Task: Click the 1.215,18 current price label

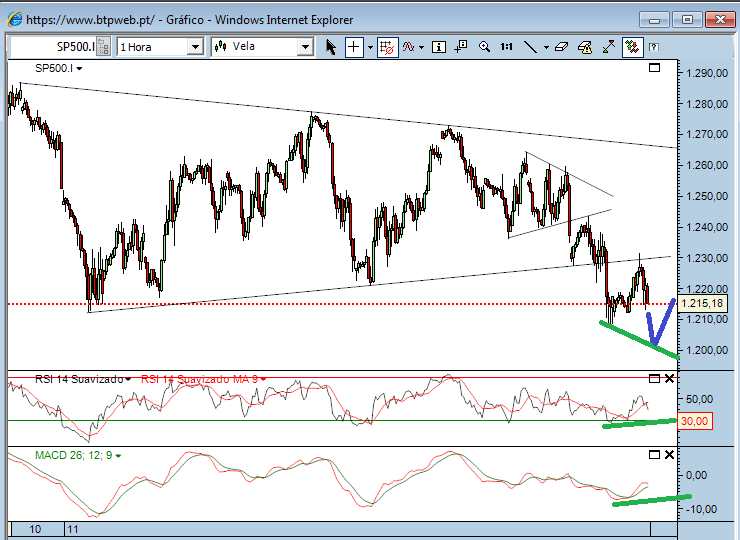Action: point(702,303)
